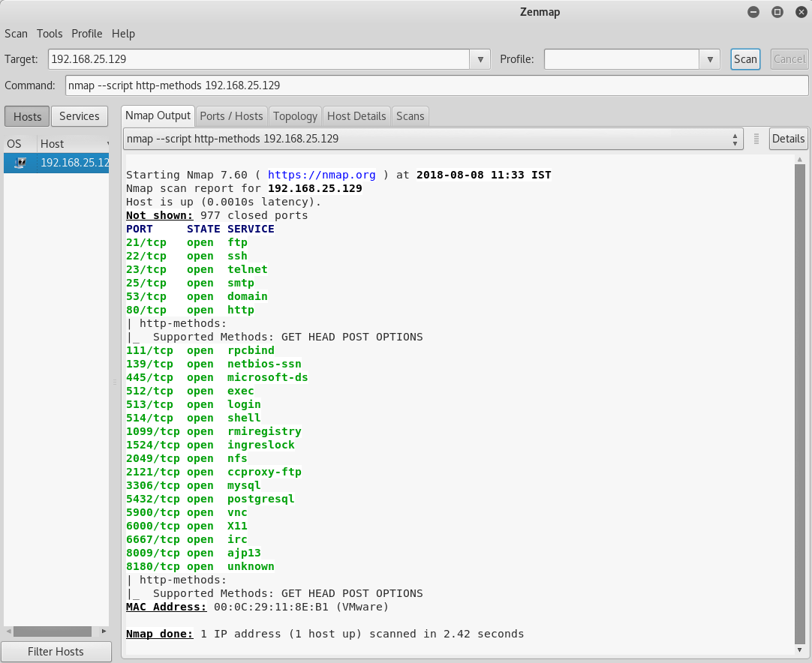Image resolution: width=812 pixels, height=663 pixels.
Task: Open the Help menu
Action: pyautogui.click(x=123, y=34)
